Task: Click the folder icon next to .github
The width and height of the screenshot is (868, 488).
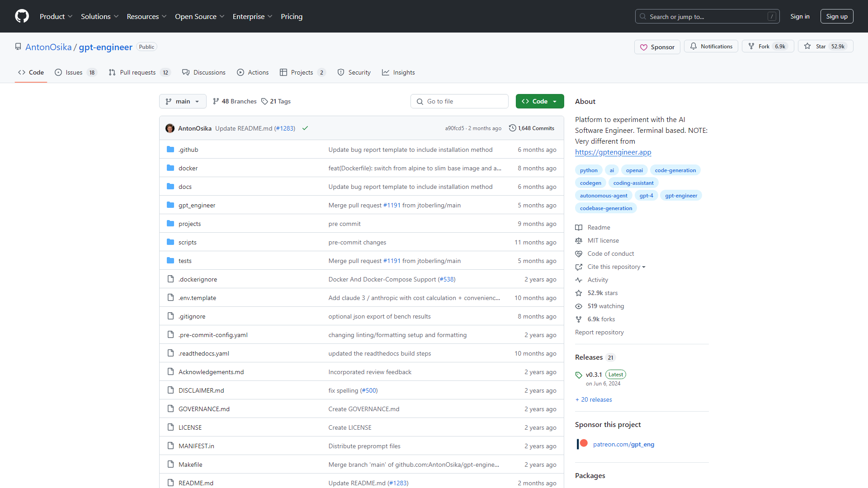Action: [x=170, y=150]
